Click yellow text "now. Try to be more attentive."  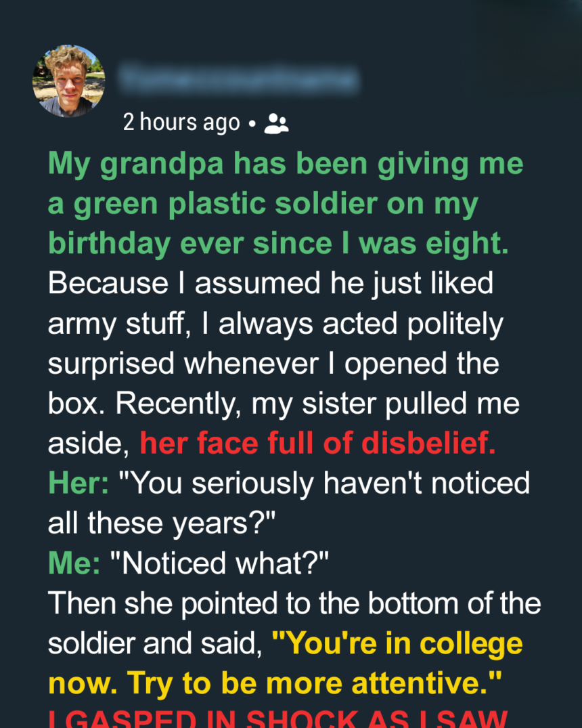(x=275, y=684)
